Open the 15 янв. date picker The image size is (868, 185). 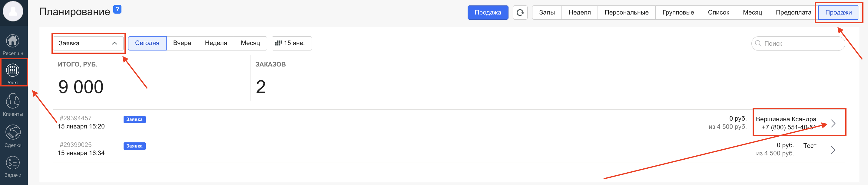[x=291, y=44]
